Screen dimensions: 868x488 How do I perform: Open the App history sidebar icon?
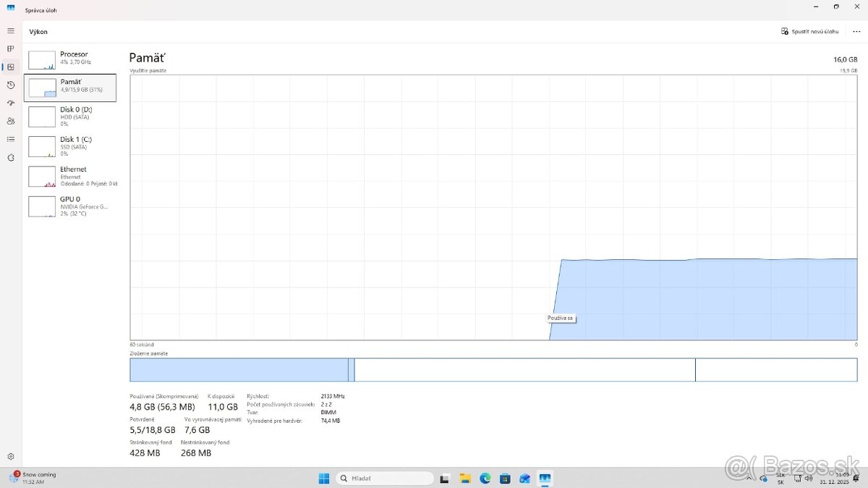pyautogui.click(x=10, y=85)
